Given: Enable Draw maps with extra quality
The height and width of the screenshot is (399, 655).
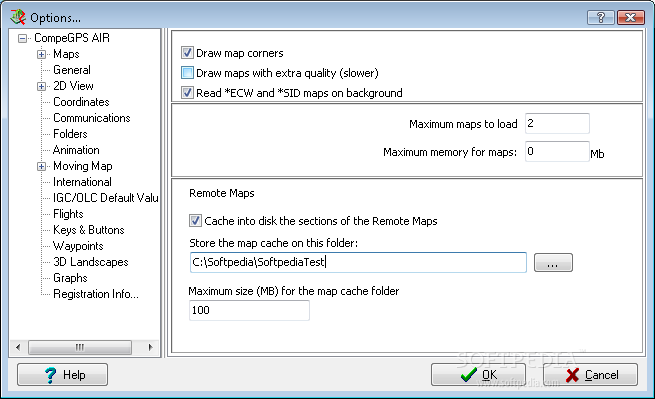Looking at the screenshot, I should coord(187,73).
